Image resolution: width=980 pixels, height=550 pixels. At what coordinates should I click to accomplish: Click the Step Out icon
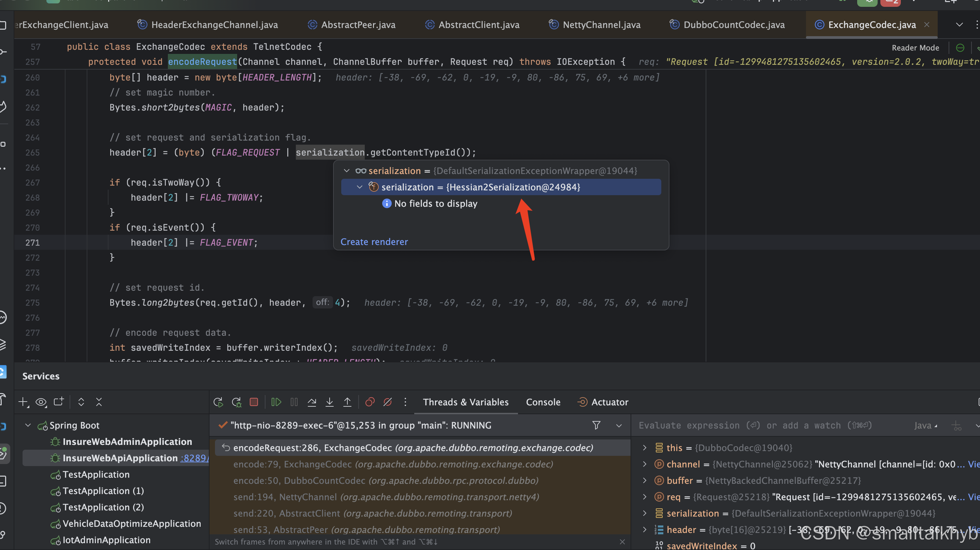347,402
